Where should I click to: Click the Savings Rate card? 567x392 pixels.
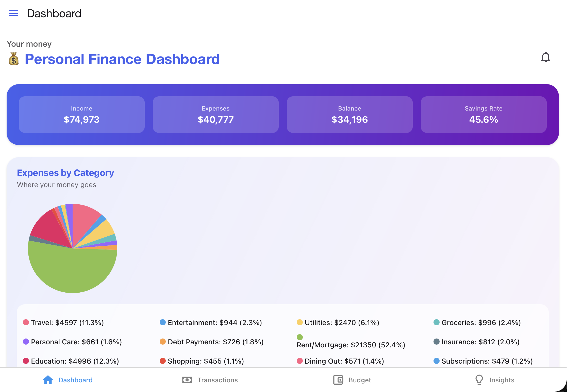(484, 115)
